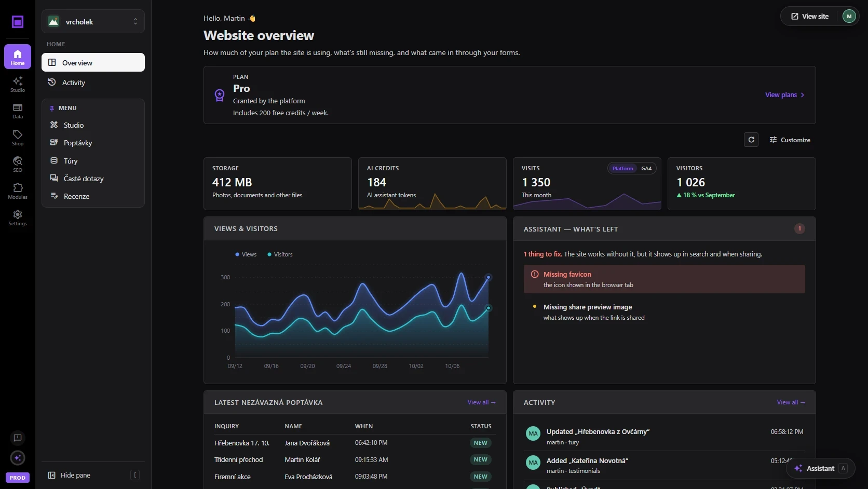Click the feedback icon above PROD badge
The image size is (868, 489).
click(18, 438)
